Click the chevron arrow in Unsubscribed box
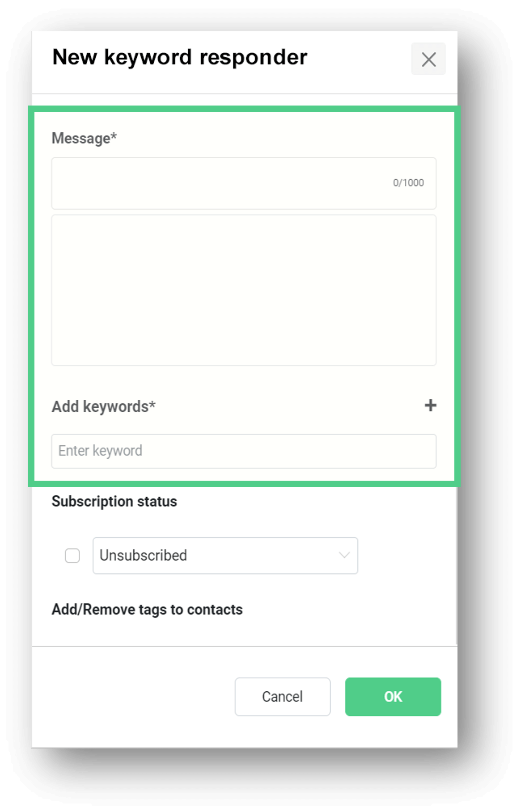Image resolution: width=521 pixels, height=812 pixels. 344,555
